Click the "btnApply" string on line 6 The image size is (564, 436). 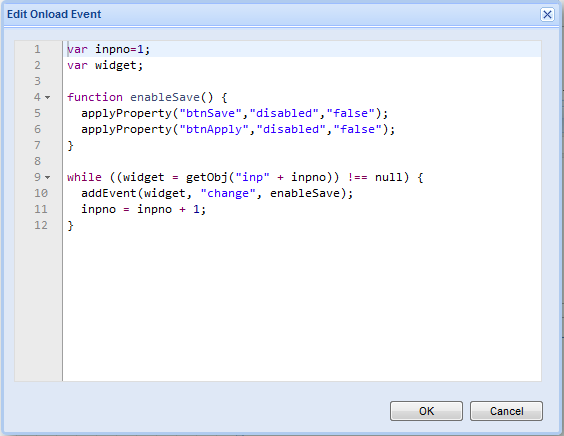(214, 129)
